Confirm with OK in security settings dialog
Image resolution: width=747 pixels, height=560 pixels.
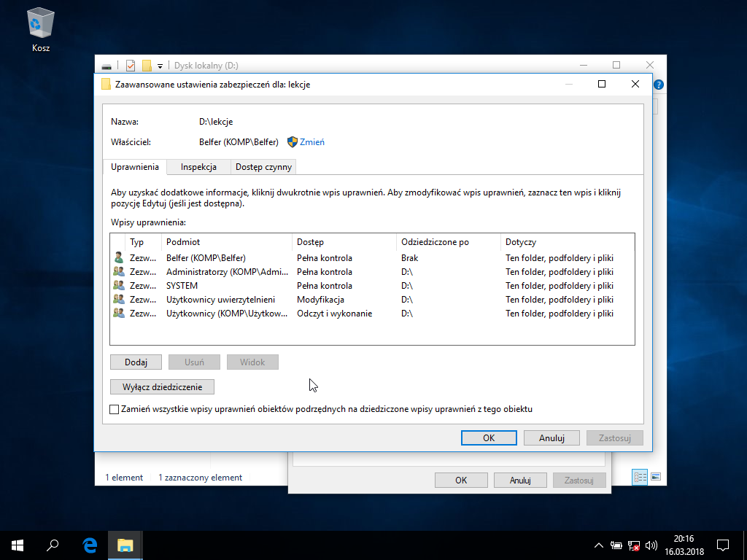click(x=489, y=437)
